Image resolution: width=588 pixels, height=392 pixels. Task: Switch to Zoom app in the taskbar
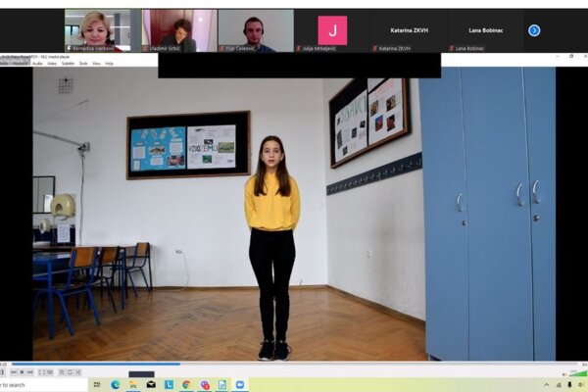click(x=240, y=385)
